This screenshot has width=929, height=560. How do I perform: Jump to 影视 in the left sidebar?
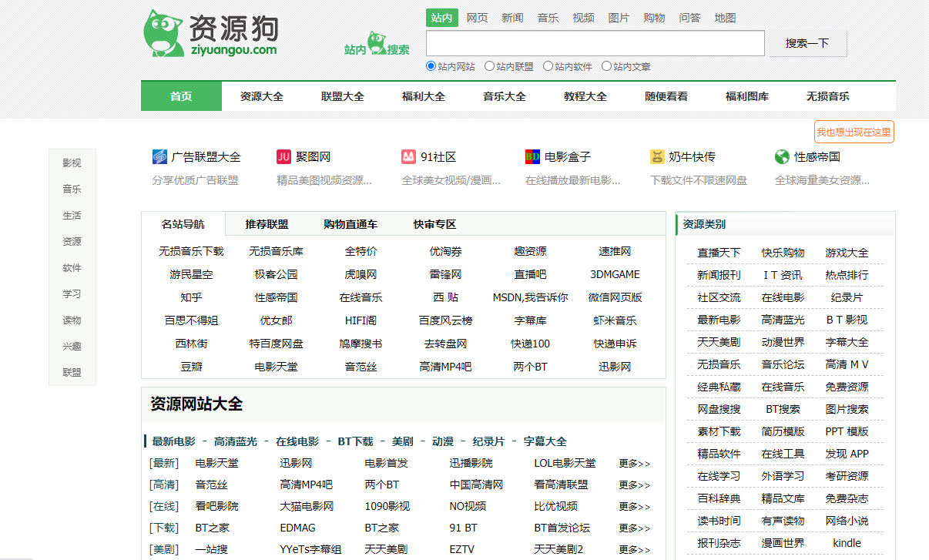point(72,163)
